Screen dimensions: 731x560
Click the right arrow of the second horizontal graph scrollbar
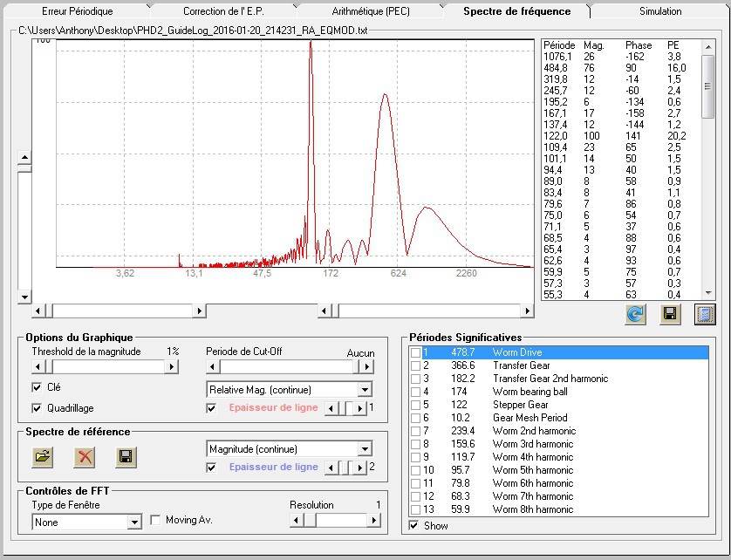[x=527, y=311]
